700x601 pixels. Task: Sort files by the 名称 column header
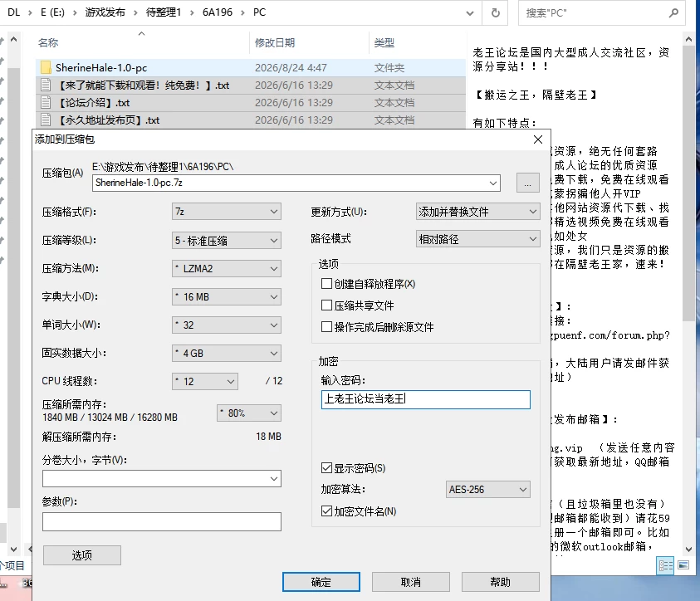click(x=48, y=43)
